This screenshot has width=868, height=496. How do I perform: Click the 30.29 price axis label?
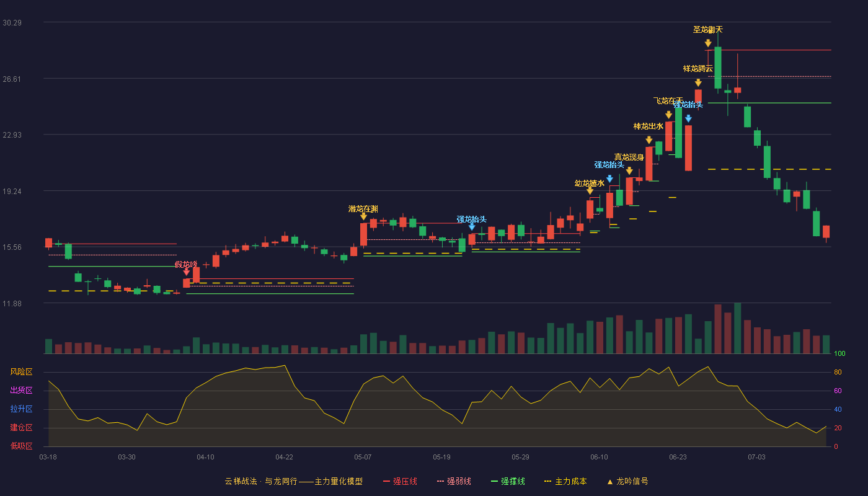tap(12, 22)
